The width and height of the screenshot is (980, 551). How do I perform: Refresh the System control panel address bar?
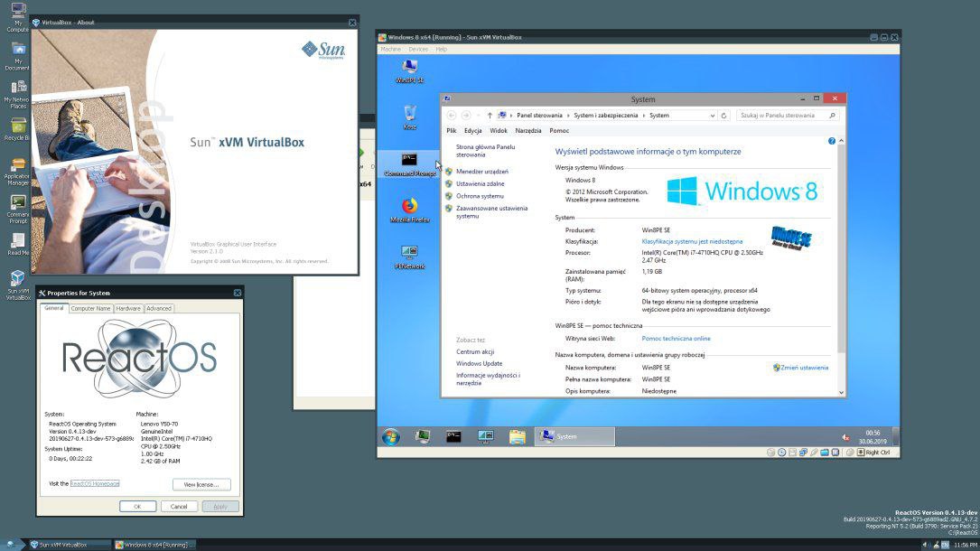coord(723,116)
